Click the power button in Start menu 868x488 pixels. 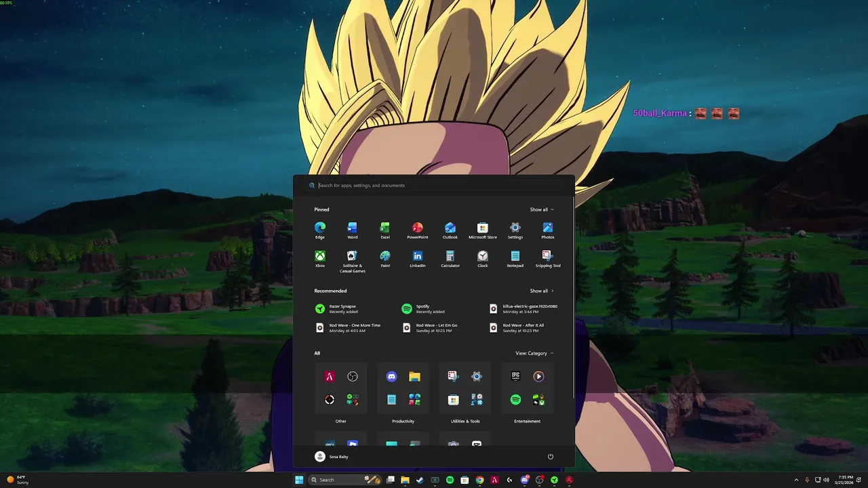click(550, 457)
